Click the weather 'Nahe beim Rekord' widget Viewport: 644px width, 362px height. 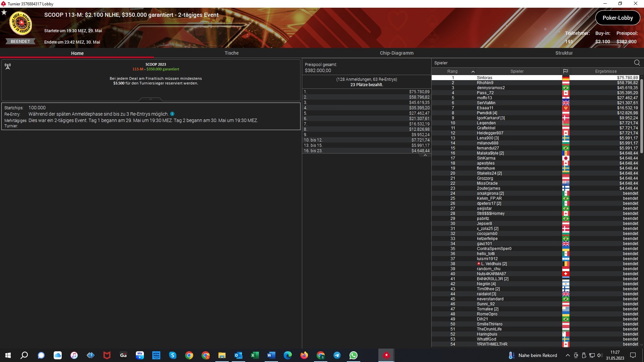533,355
